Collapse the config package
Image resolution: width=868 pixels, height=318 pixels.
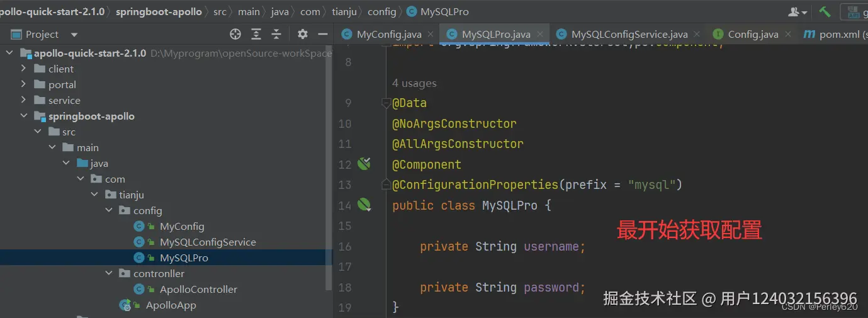[110, 210]
